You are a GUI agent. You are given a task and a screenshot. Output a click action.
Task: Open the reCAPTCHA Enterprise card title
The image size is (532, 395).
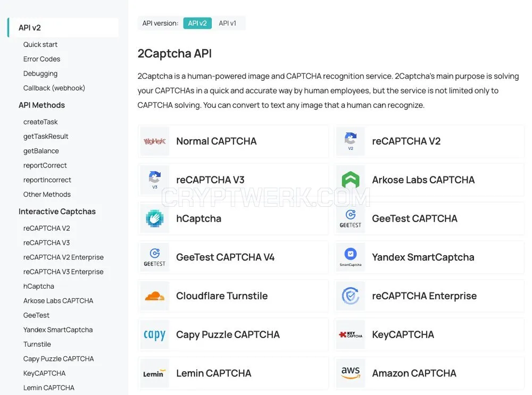click(424, 296)
